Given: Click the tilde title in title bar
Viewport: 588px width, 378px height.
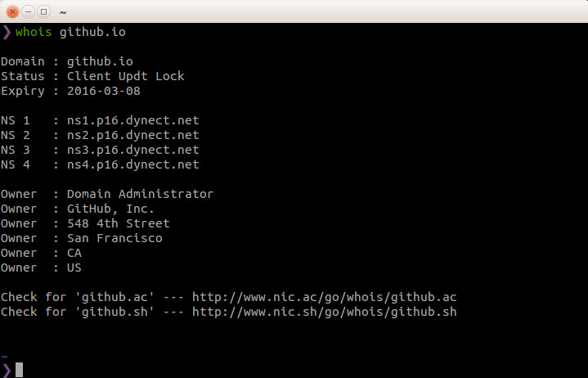Looking at the screenshot, I should click(x=63, y=12).
